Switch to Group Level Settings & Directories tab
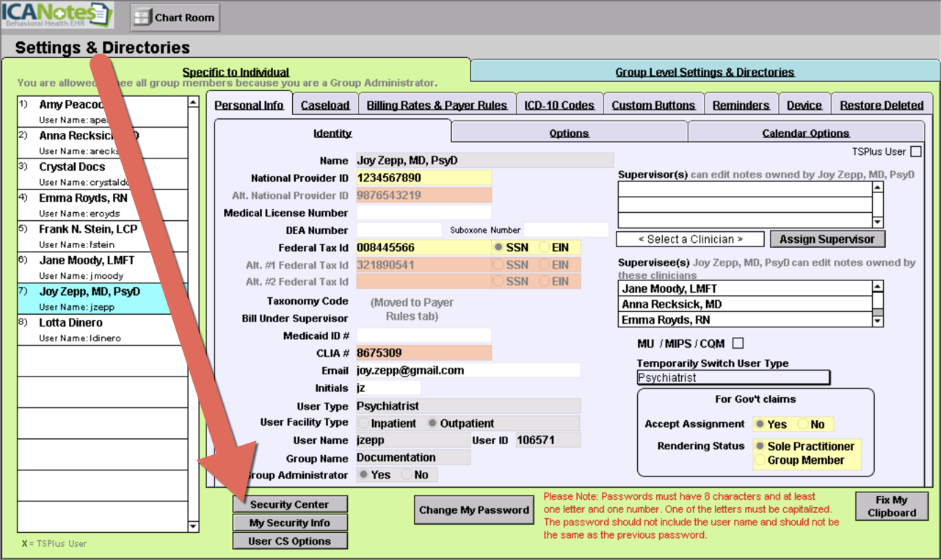 [x=704, y=72]
